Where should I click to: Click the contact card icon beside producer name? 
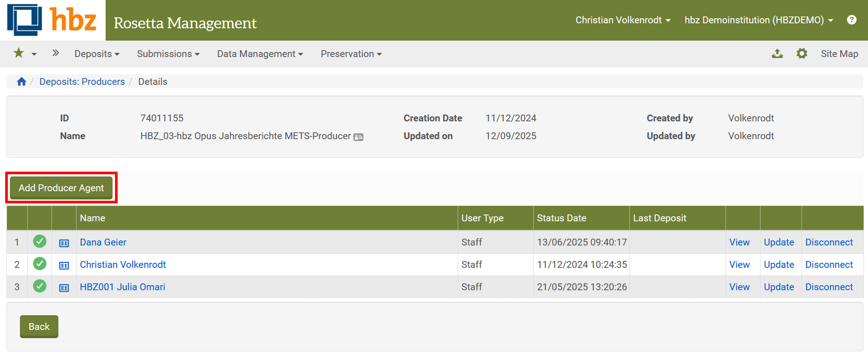point(358,137)
